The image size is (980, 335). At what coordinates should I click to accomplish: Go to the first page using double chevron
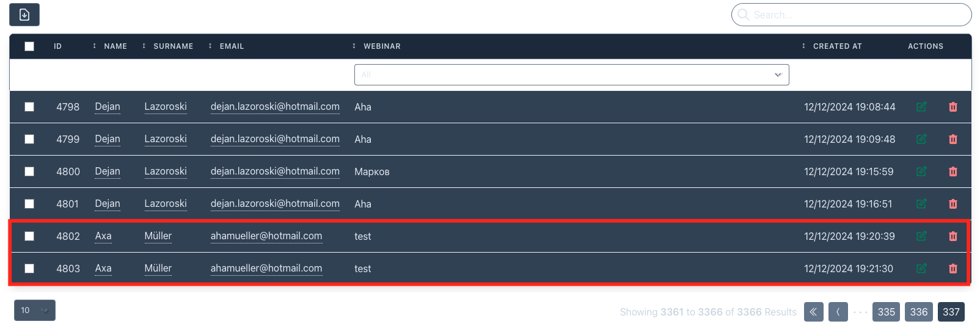(813, 312)
